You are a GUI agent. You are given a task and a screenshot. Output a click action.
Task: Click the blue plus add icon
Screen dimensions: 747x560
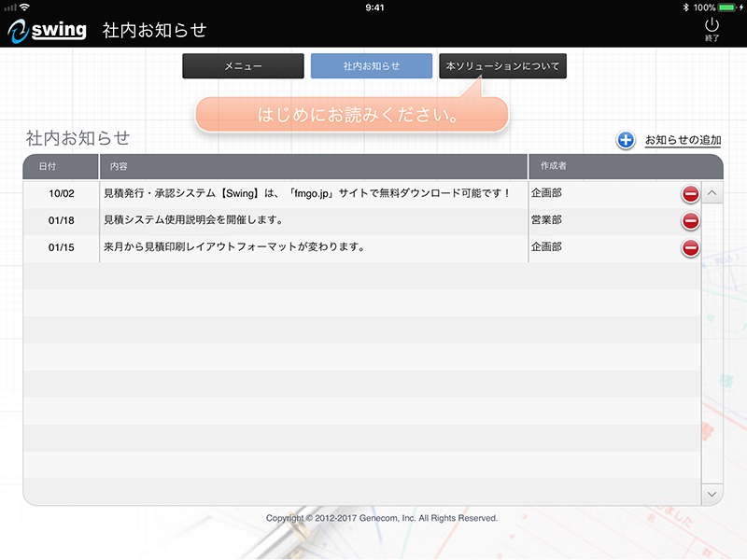[626, 140]
